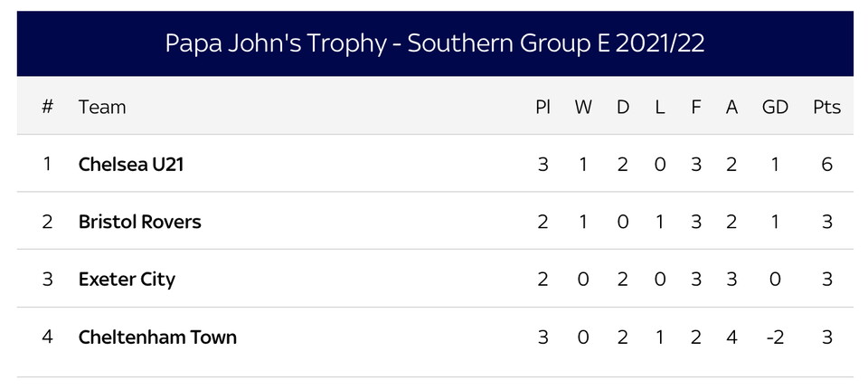Click the F column header
The height and width of the screenshot is (390, 868).
click(x=696, y=107)
